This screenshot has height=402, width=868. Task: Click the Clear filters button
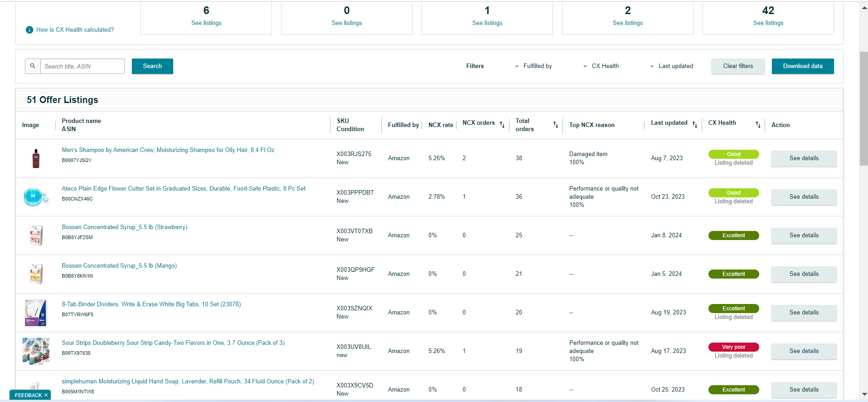point(738,66)
